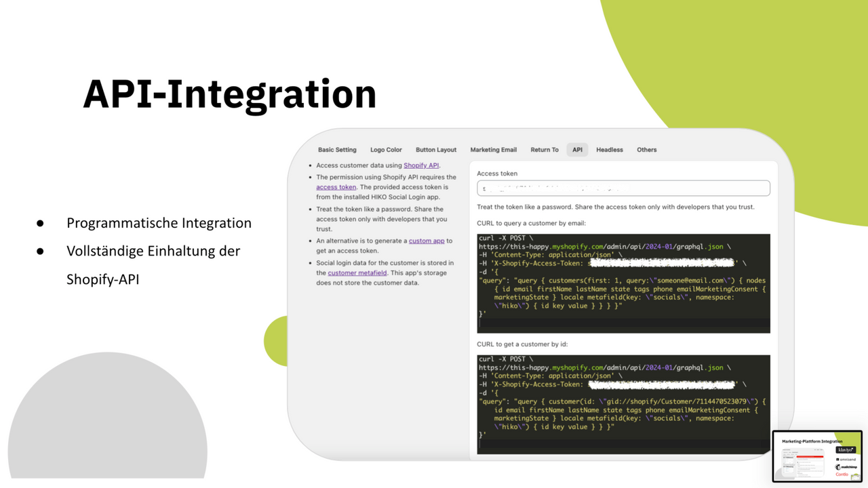This screenshot has height=488, width=868.
Task: Click the 'Shopify-API' text line
Action: click(x=103, y=279)
